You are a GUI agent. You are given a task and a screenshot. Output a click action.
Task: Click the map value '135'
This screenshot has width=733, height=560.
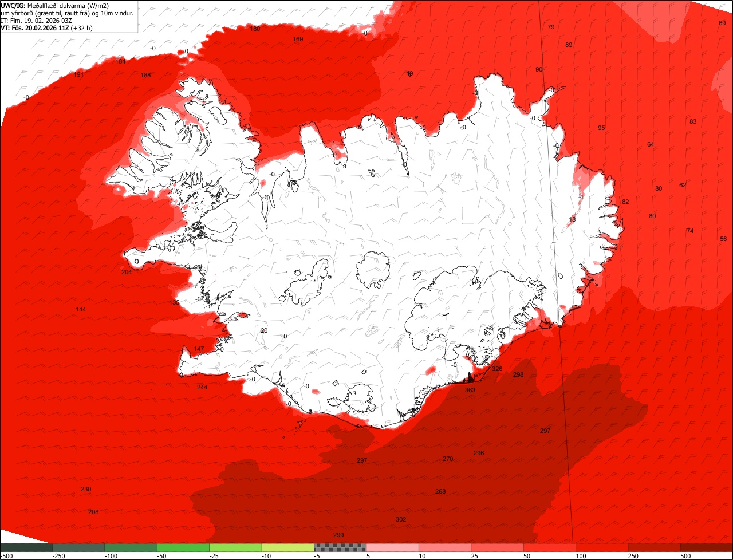click(x=175, y=302)
